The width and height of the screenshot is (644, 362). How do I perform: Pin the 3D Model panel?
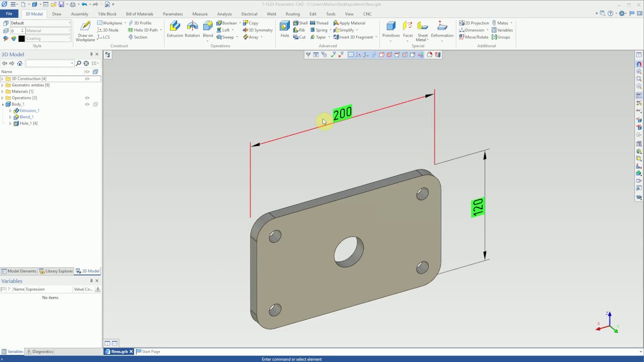tap(91, 54)
